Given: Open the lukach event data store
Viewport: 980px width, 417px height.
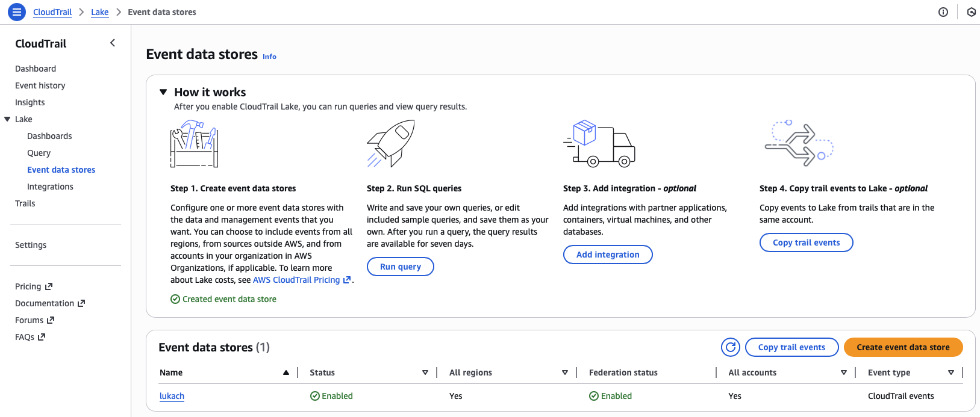Looking at the screenshot, I should (x=172, y=396).
